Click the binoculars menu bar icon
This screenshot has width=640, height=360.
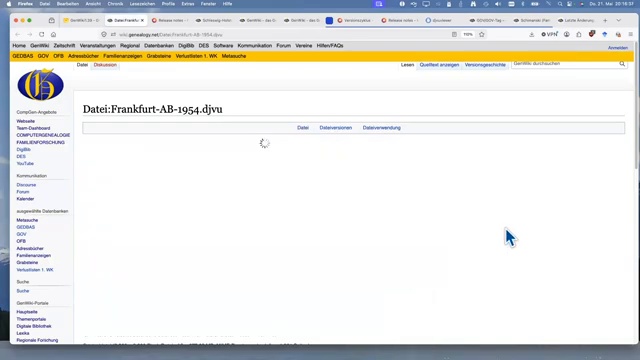coord(473,4)
